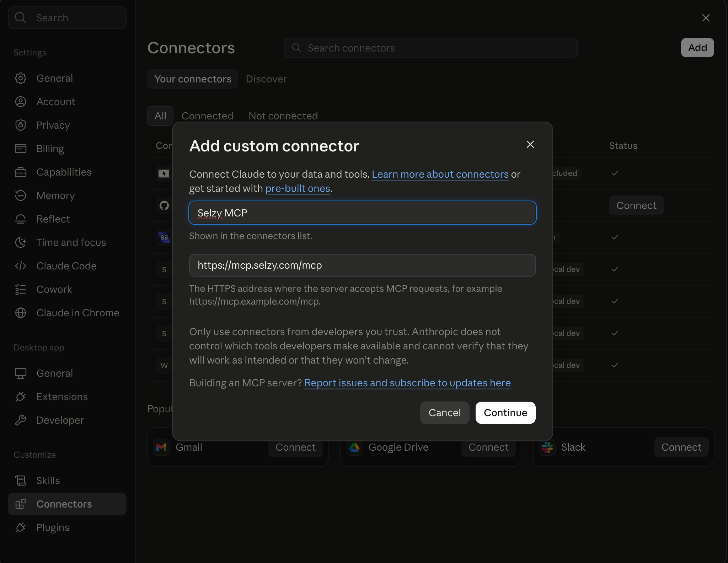Open the pre-built ones link
The height and width of the screenshot is (563, 728).
298,188
